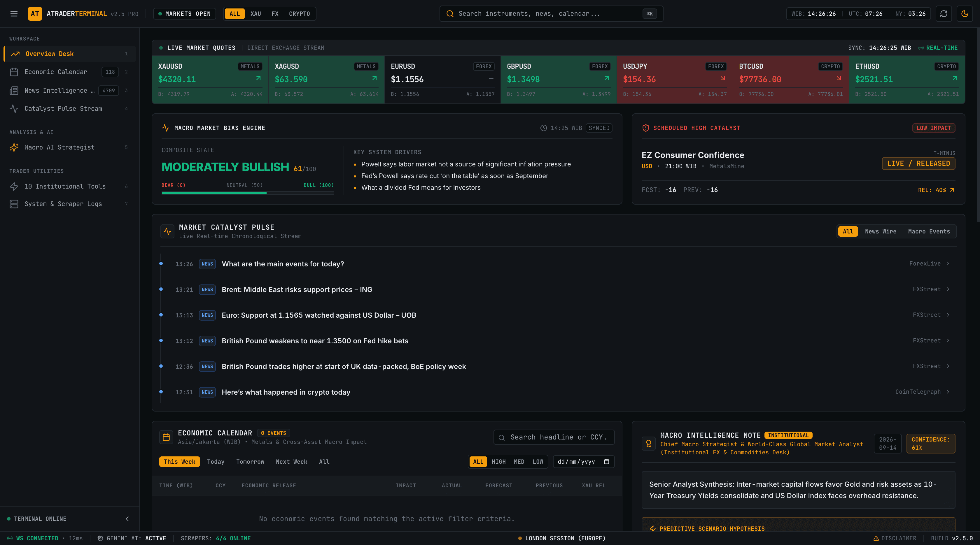Open the DISCLAIMER link
The image size is (980, 545).
[x=895, y=539]
